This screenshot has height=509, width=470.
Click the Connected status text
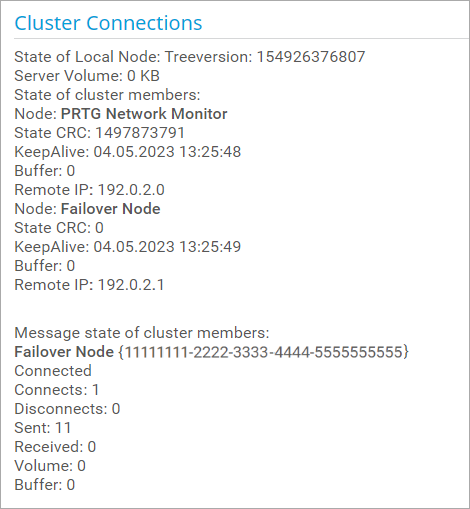(x=53, y=371)
